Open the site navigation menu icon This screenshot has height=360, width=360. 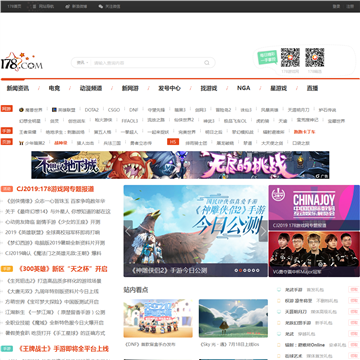(34, 6)
